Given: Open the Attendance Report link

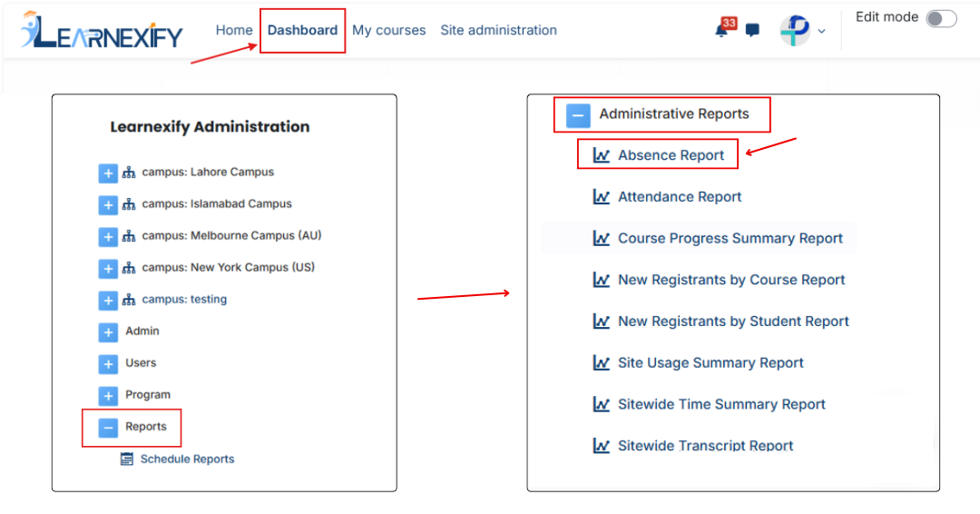Looking at the screenshot, I should (680, 197).
